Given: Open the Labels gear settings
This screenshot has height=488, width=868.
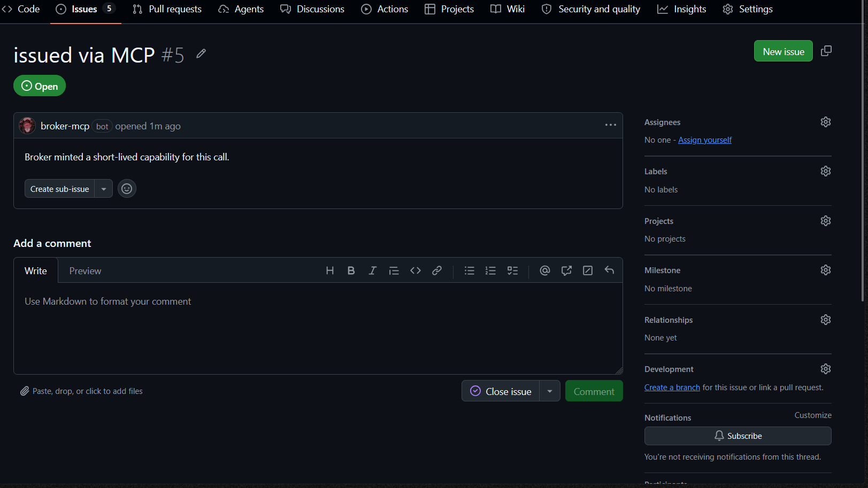Looking at the screenshot, I should [x=826, y=171].
